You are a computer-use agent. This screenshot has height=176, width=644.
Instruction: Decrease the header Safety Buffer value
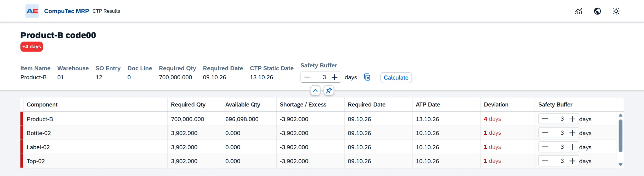307,77
